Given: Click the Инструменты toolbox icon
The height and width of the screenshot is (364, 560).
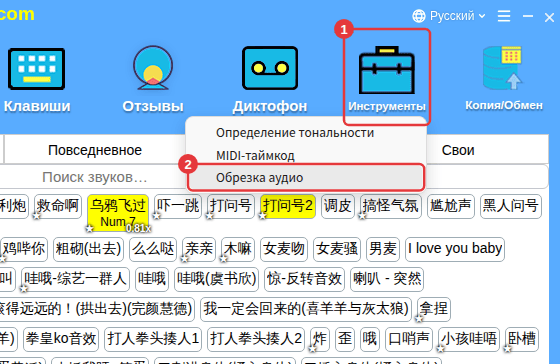Looking at the screenshot, I should (387, 70).
